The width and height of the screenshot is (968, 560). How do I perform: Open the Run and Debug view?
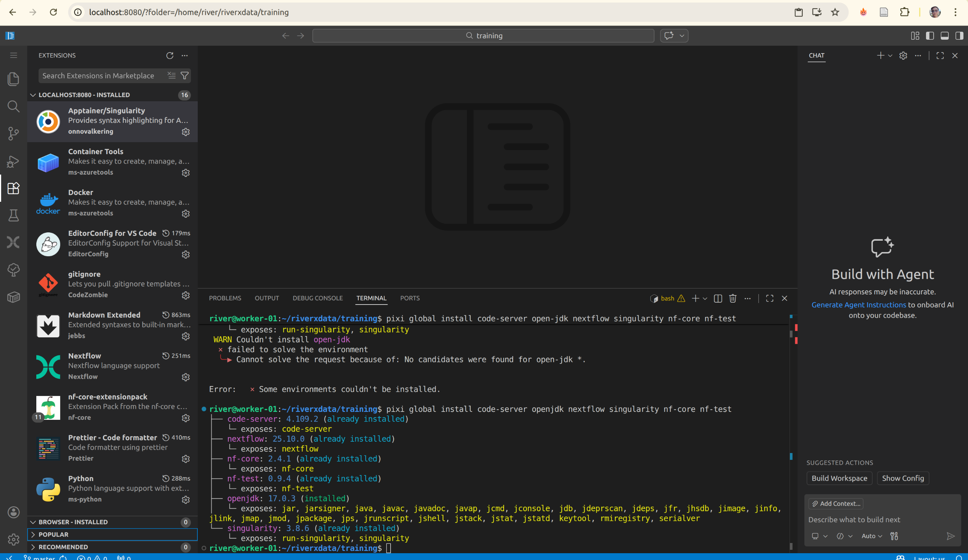[x=14, y=161]
